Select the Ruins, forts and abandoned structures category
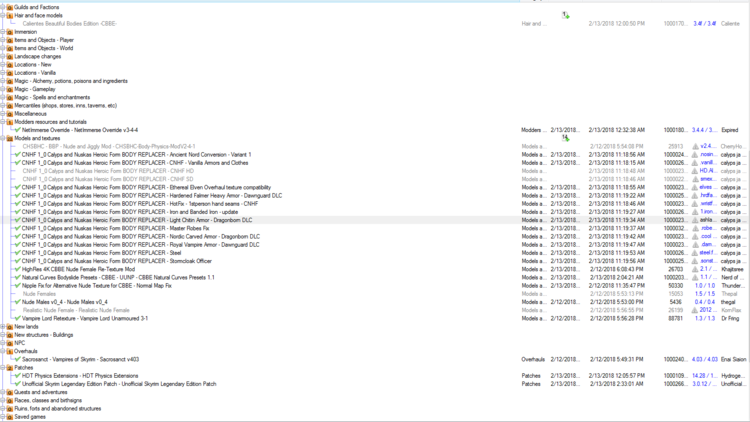The height and width of the screenshot is (422, 750). 57,409
